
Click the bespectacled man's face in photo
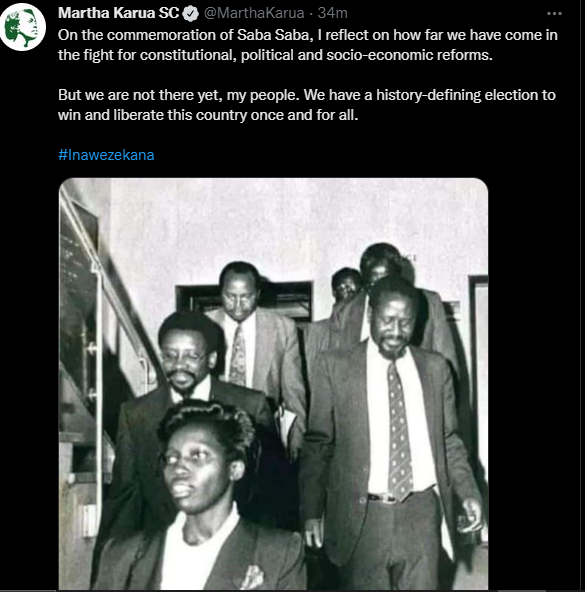[x=185, y=362]
